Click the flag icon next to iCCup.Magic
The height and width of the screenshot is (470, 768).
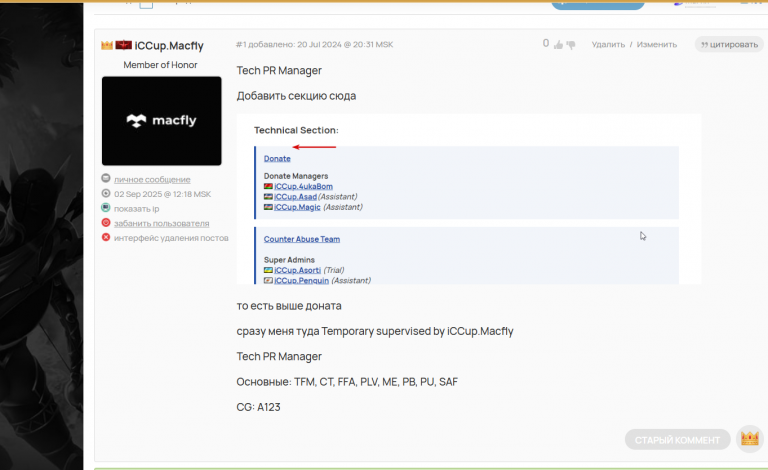(268, 207)
